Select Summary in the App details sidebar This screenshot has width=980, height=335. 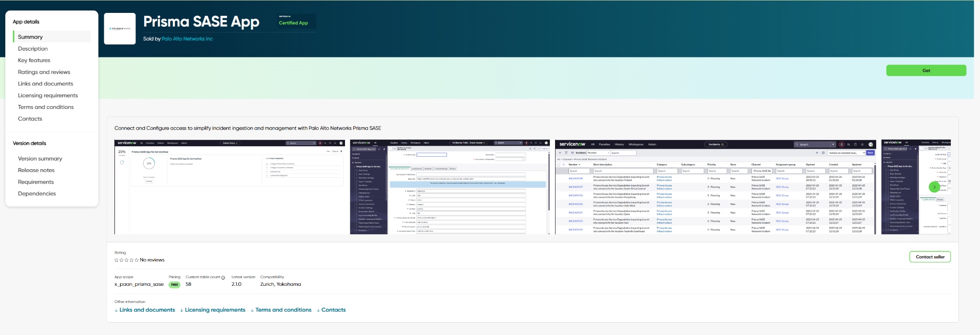tap(30, 37)
